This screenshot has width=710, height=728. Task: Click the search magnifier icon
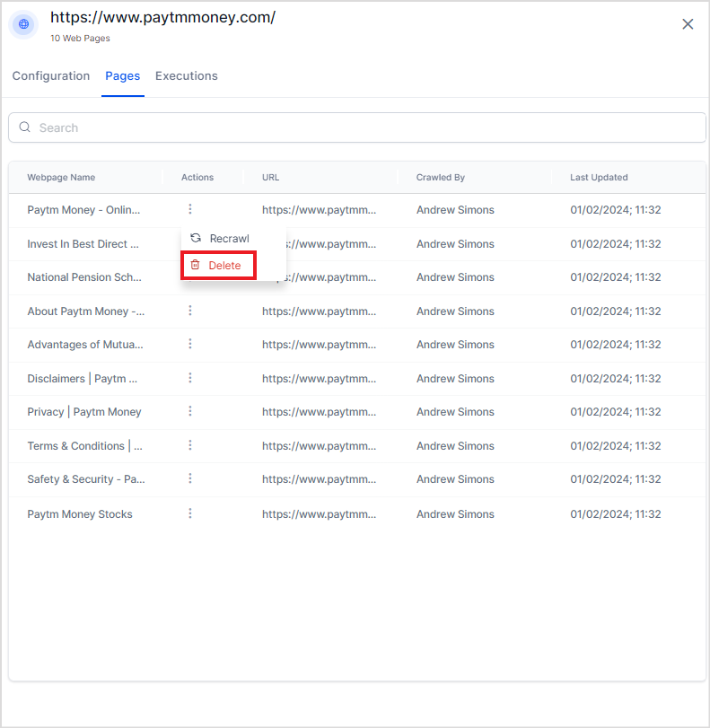click(x=25, y=127)
